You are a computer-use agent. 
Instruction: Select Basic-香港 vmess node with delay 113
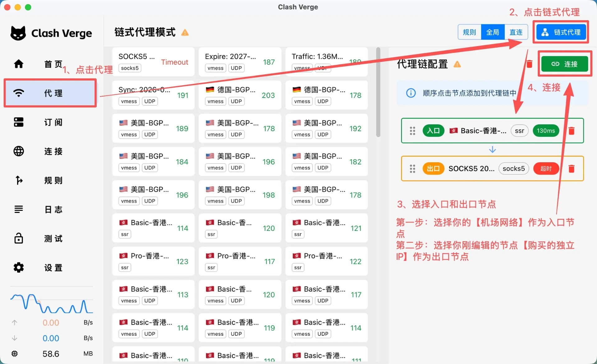pyautogui.click(x=153, y=295)
